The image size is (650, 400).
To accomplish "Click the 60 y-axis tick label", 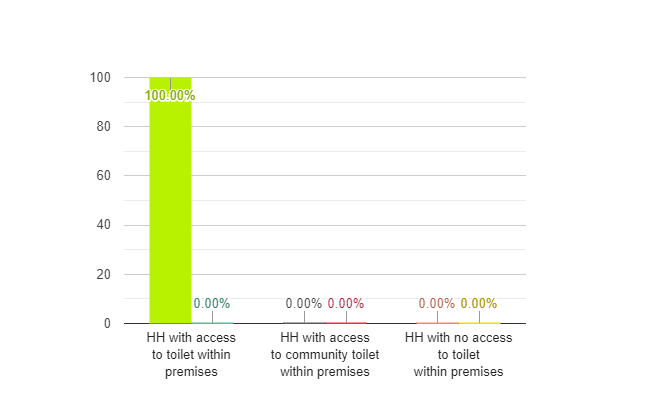I will point(104,175).
